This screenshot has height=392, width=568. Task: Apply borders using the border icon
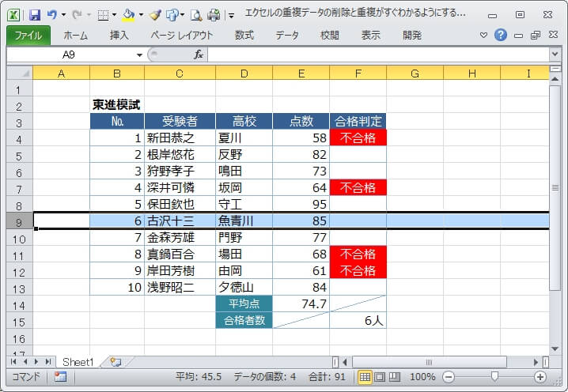(103, 15)
